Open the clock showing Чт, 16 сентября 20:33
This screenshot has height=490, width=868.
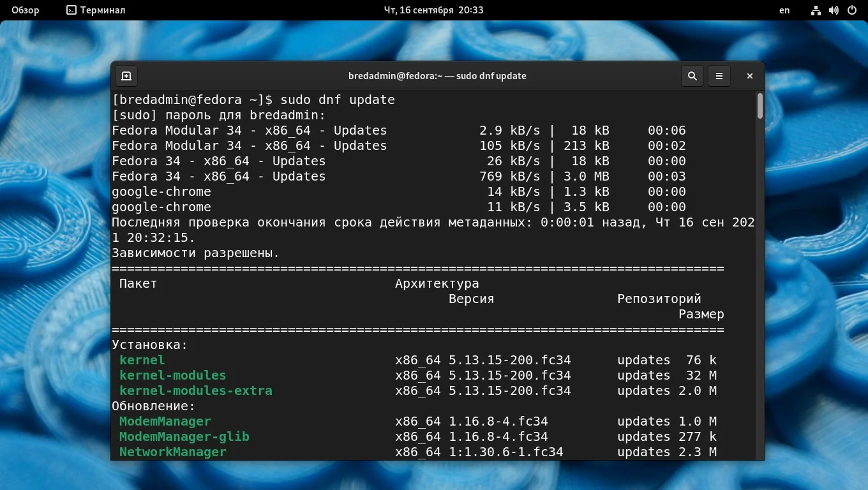point(433,10)
